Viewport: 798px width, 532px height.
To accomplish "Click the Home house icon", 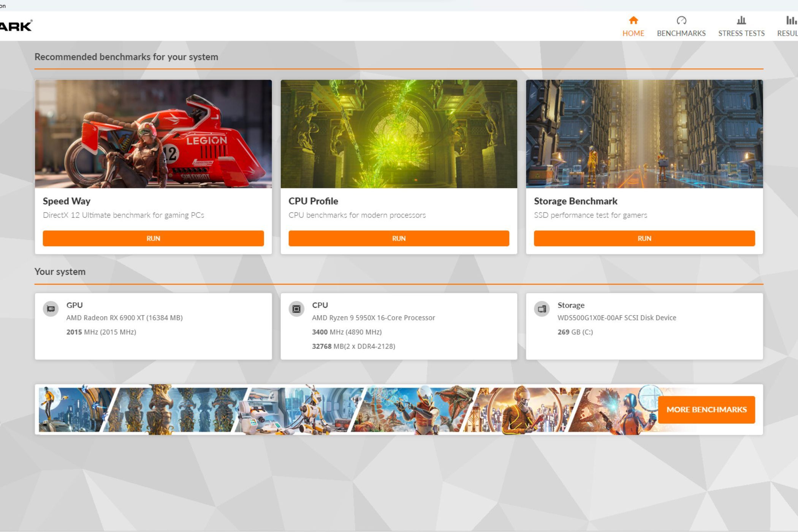I will click(x=633, y=20).
